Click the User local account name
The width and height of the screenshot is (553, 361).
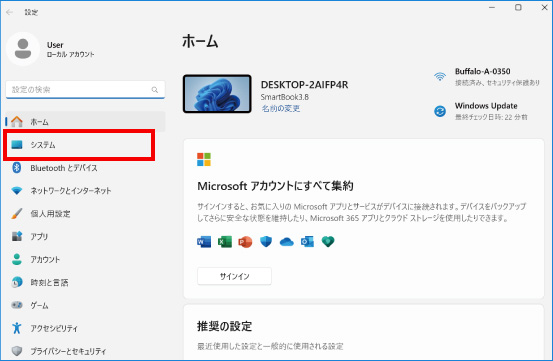(x=55, y=45)
